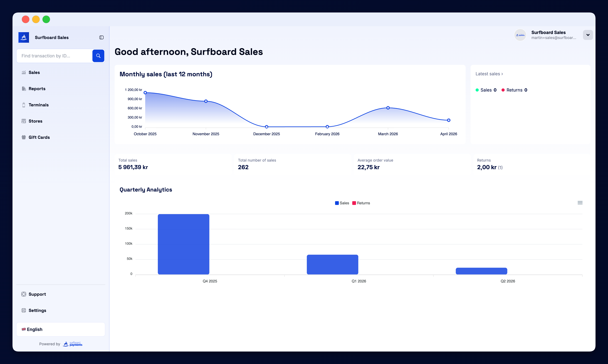The height and width of the screenshot is (364, 608).
Task: Open the Sales section in the sidebar
Action: pyautogui.click(x=34, y=72)
